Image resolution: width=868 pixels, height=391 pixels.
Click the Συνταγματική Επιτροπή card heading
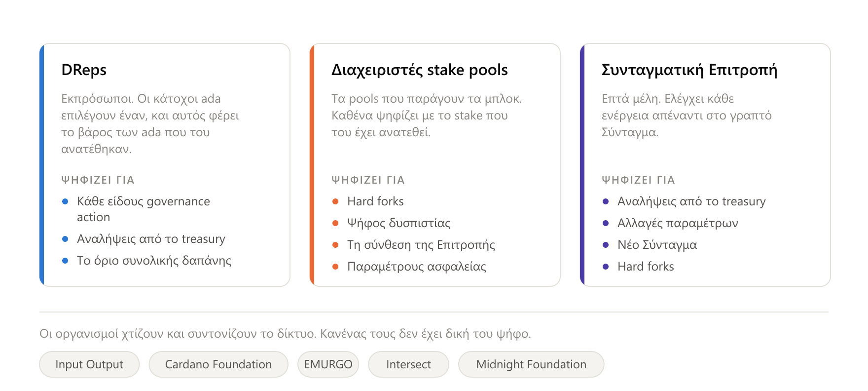(x=689, y=70)
